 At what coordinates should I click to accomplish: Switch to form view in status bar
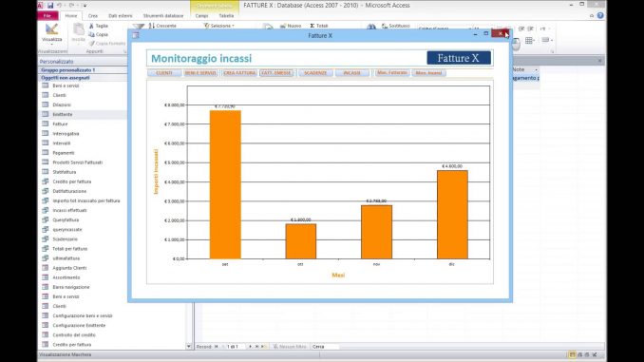[x=572, y=354]
